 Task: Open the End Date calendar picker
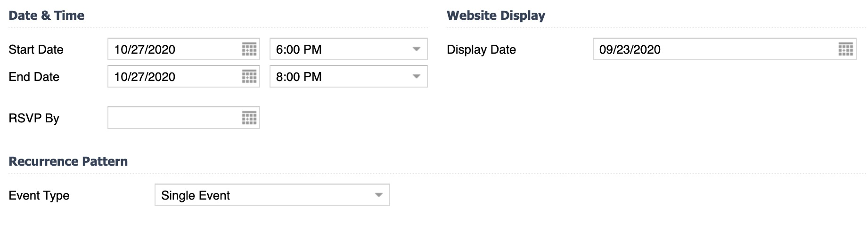pos(249,76)
